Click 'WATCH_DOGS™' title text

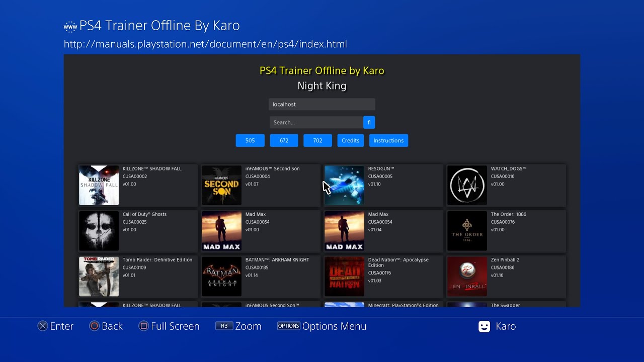pos(509,168)
